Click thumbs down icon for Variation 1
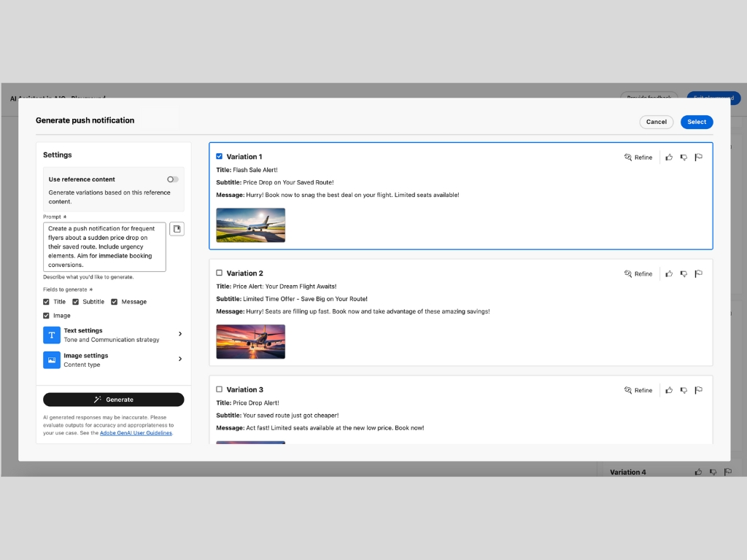 coord(684,157)
